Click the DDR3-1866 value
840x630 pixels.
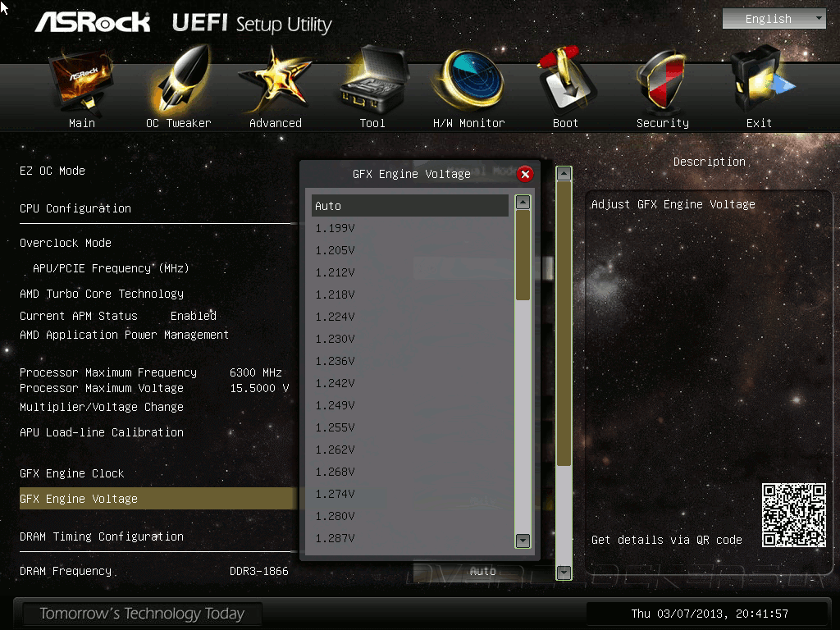tap(258, 571)
